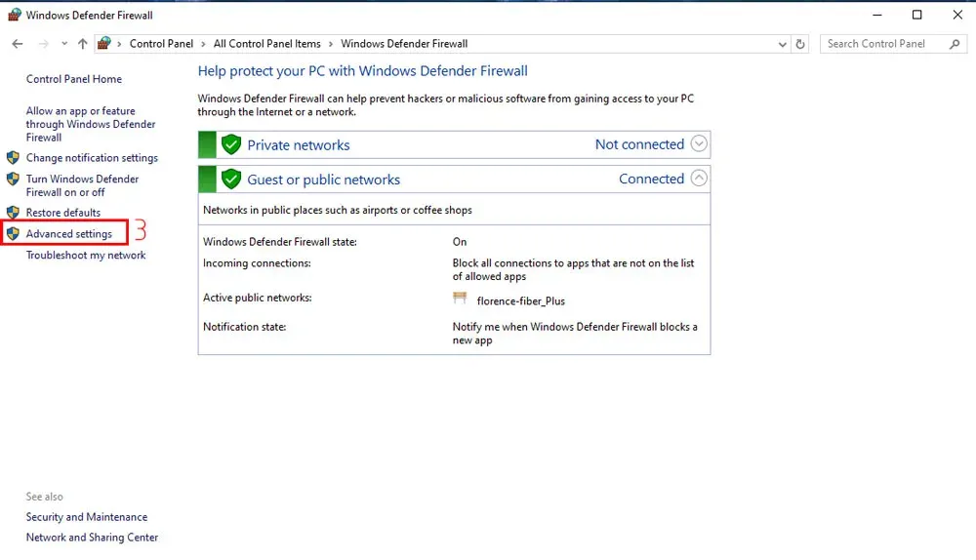The height and width of the screenshot is (560, 976).
Task: Go back using the Back arrow
Action: (x=18, y=44)
